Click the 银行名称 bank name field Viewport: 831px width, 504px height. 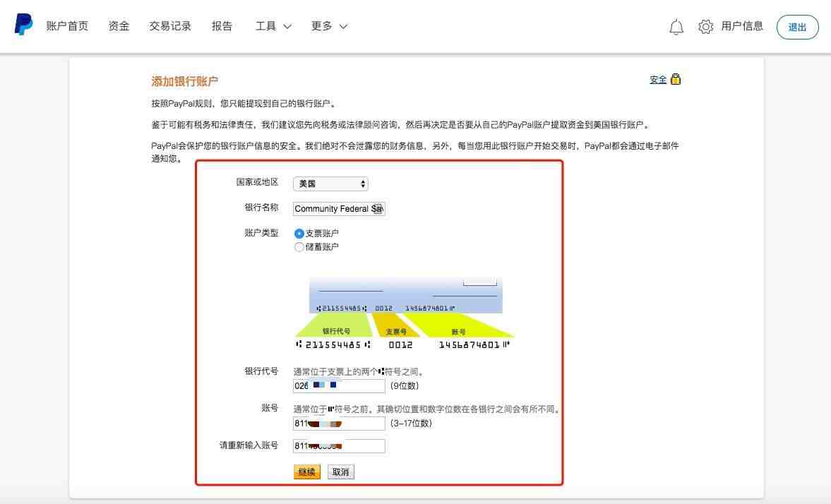point(339,209)
